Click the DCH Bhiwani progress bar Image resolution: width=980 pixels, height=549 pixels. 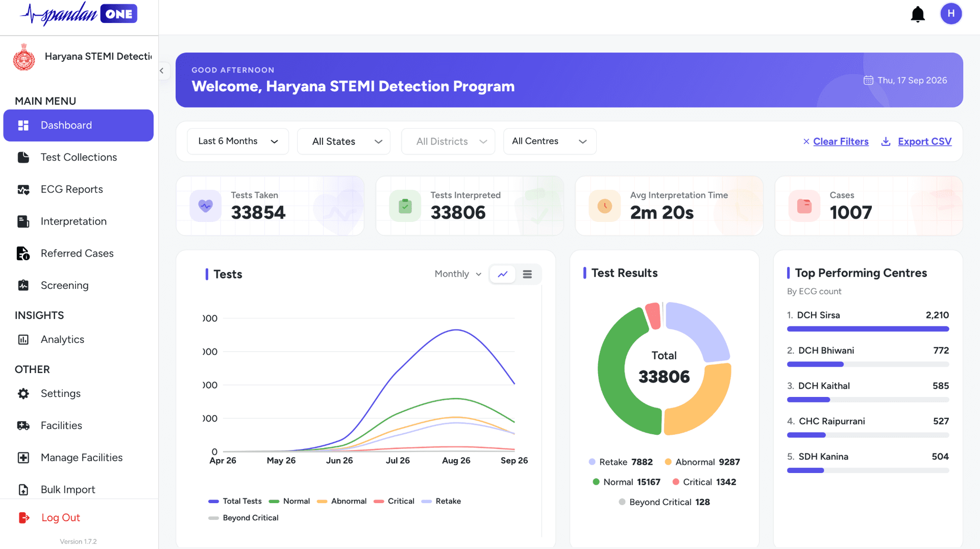click(868, 364)
